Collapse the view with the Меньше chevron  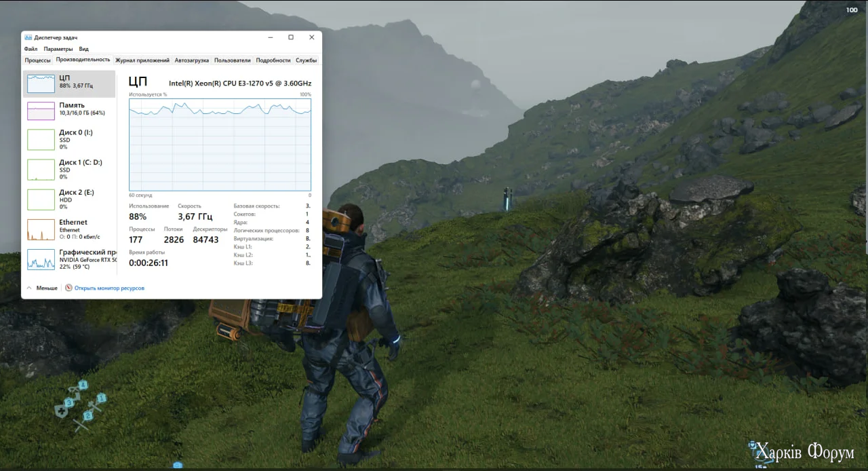(29, 288)
